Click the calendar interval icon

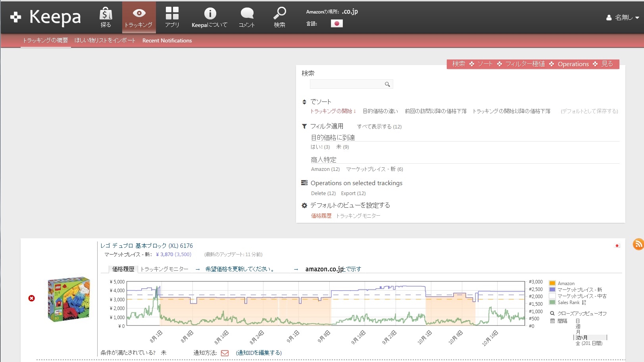click(552, 321)
